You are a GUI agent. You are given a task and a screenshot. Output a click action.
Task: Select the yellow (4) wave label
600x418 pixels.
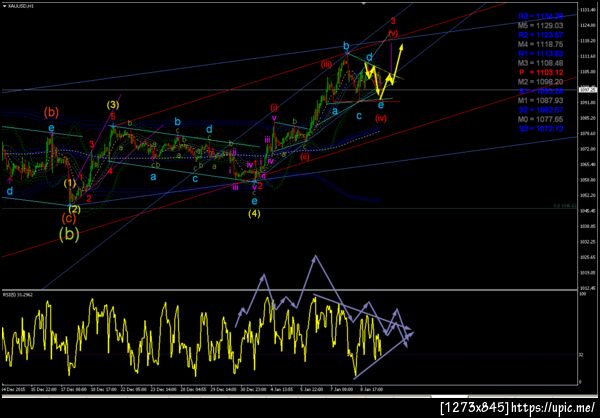254,214
